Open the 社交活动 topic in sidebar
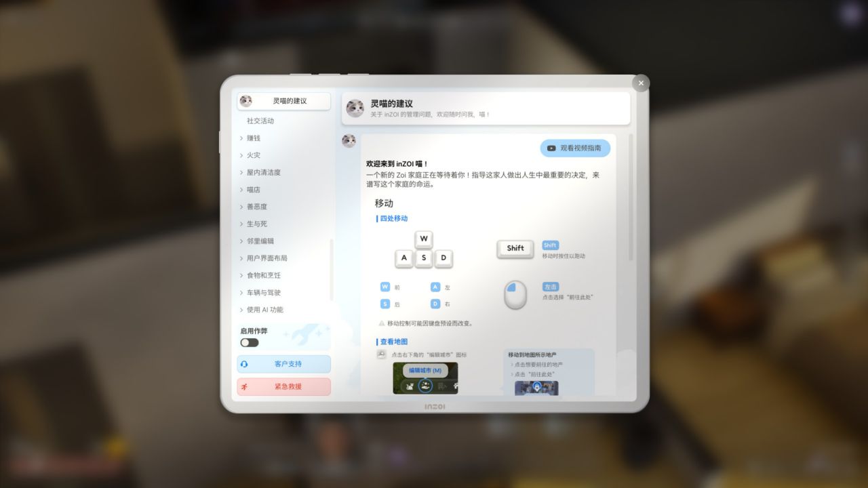The width and height of the screenshot is (868, 488). [260, 121]
